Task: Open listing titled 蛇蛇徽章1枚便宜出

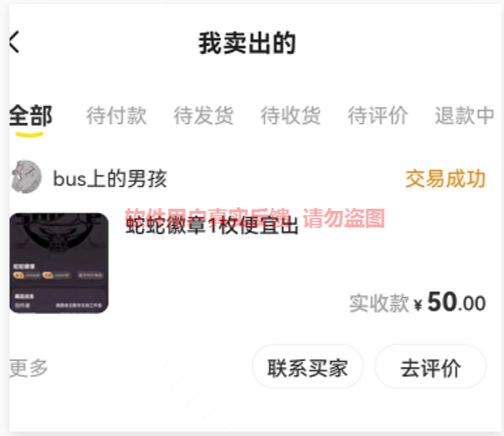Action: click(211, 225)
